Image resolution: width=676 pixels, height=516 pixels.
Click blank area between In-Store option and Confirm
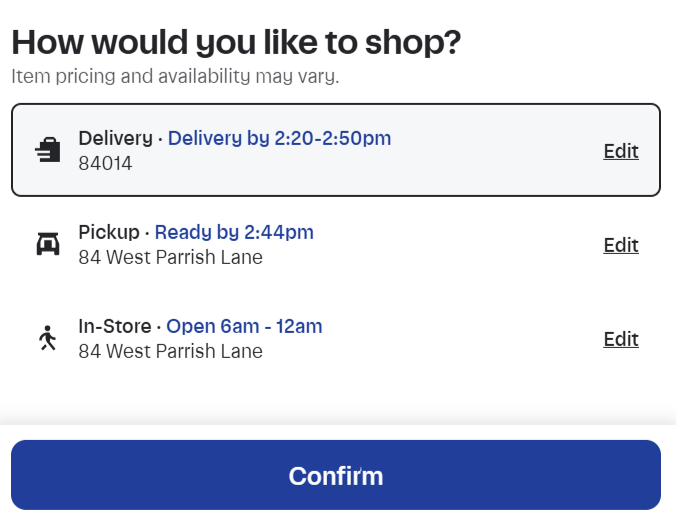coord(336,398)
